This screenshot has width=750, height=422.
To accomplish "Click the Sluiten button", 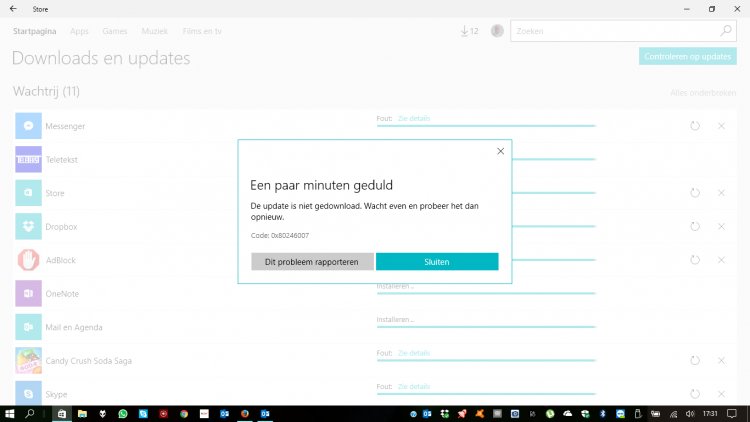I will pos(437,262).
